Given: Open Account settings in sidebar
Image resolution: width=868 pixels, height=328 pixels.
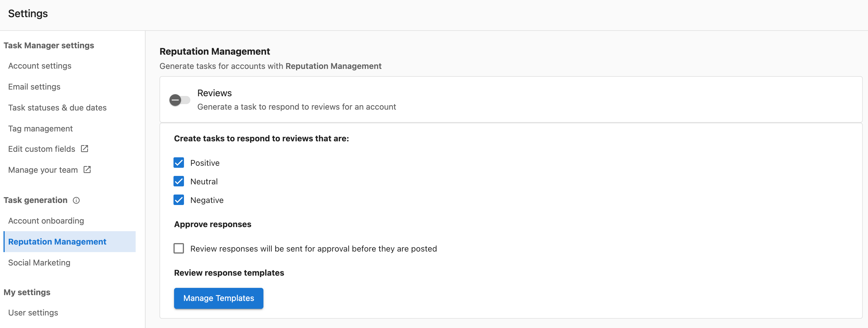Looking at the screenshot, I should [x=40, y=66].
